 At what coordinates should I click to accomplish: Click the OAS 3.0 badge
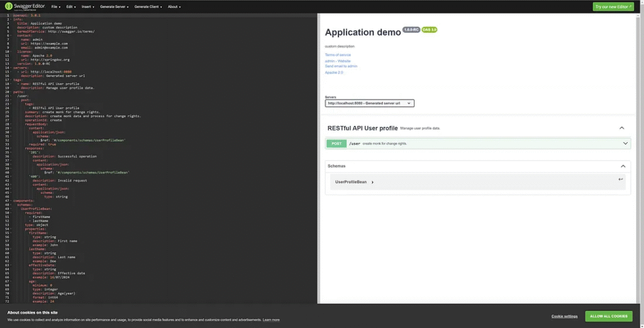coord(429,30)
